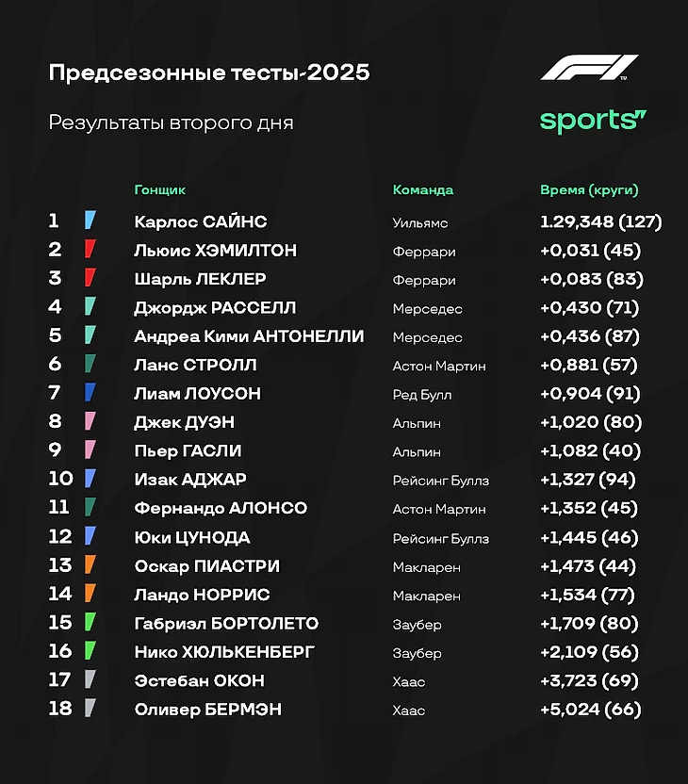This screenshot has height=784, width=688.
Task: Click Оливер БЕРМЭН in the last row
Action: 208,710
